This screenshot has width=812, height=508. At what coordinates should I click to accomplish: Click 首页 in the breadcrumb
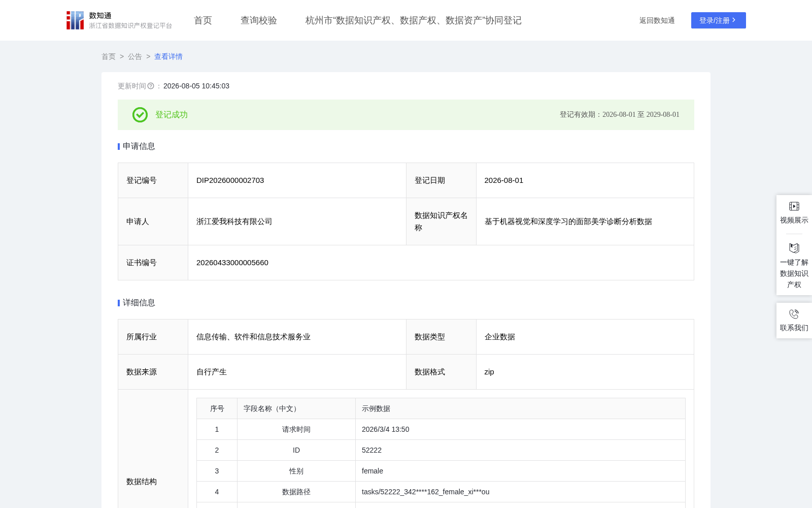pos(109,56)
